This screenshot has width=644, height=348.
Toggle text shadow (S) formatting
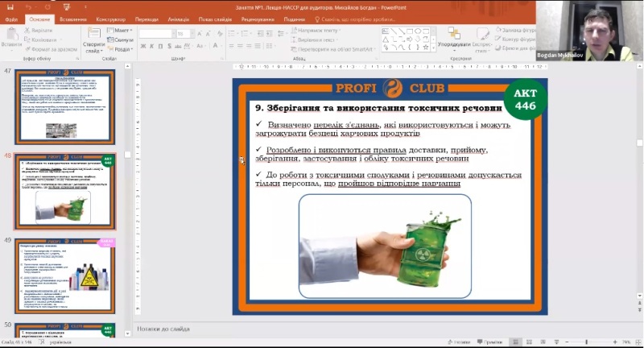pos(169,46)
